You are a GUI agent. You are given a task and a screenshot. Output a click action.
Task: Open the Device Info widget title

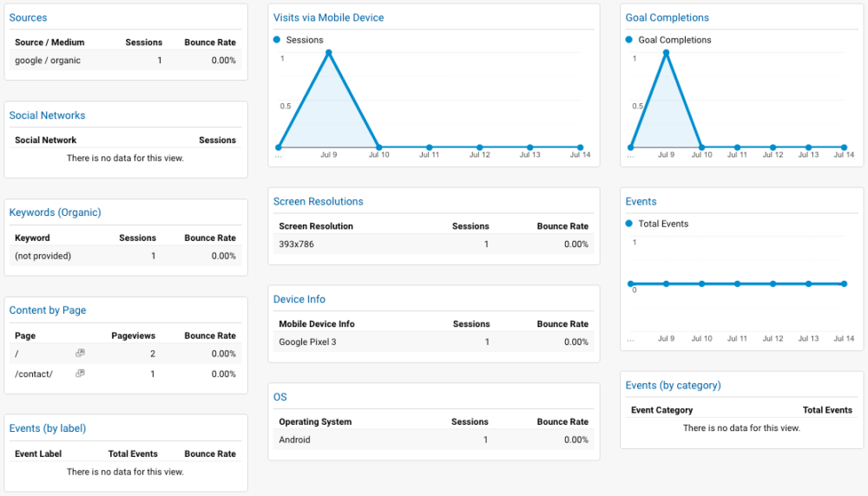299,299
